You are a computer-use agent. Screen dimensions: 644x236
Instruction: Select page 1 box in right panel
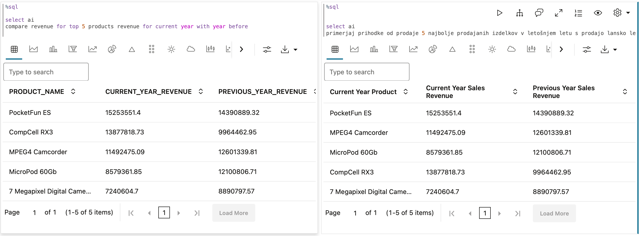(485, 213)
